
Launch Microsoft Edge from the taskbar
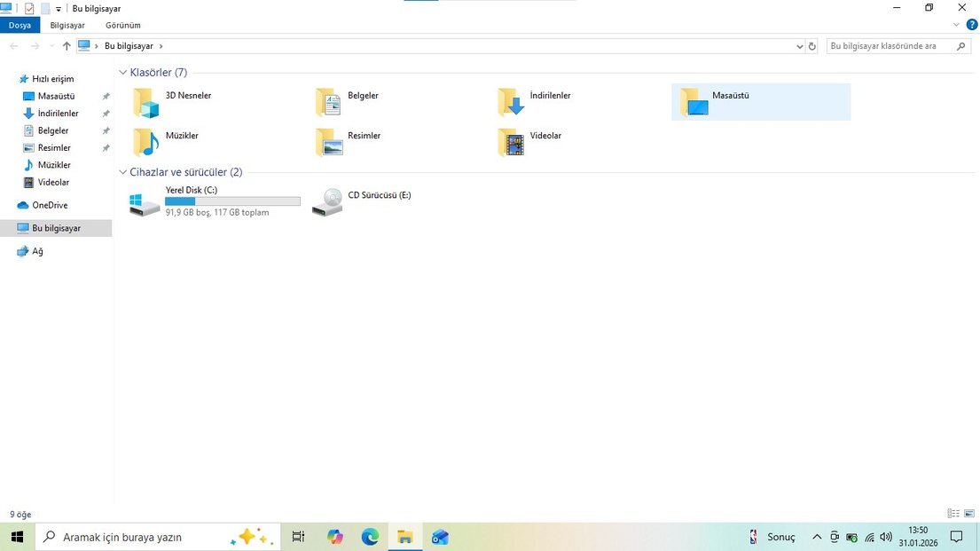(370, 537)
